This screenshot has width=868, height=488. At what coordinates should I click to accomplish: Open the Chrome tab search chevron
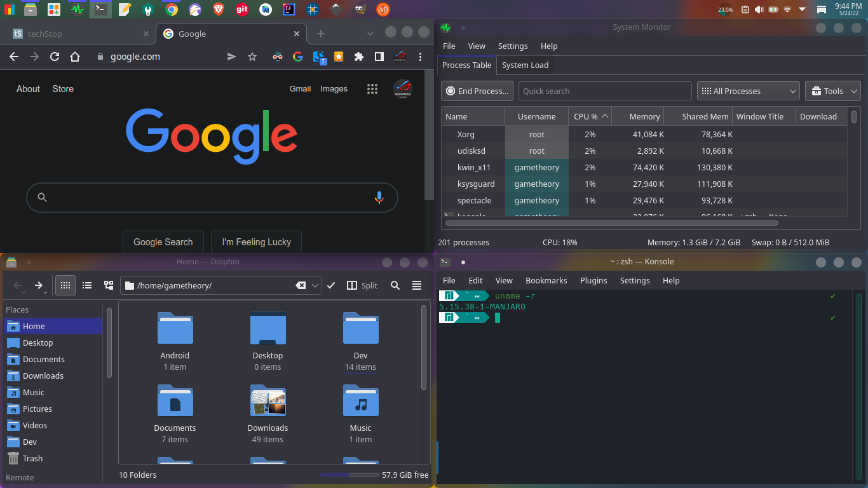coord(370,33)
